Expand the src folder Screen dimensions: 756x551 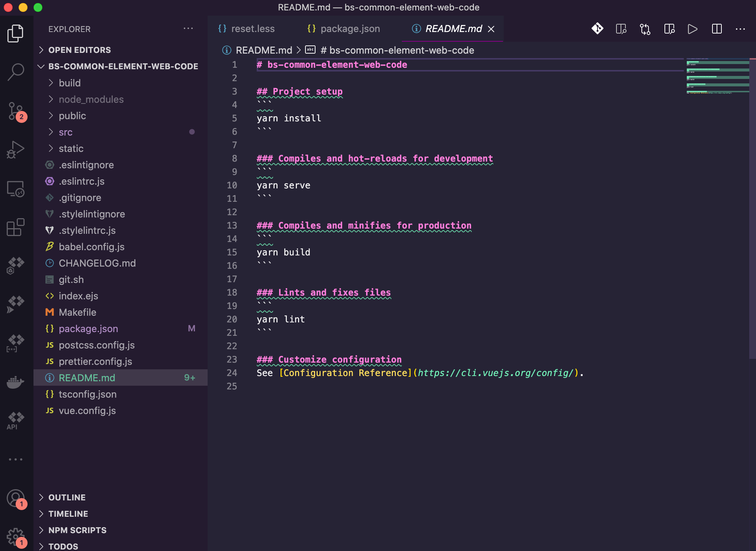click(x=121, y=132)
